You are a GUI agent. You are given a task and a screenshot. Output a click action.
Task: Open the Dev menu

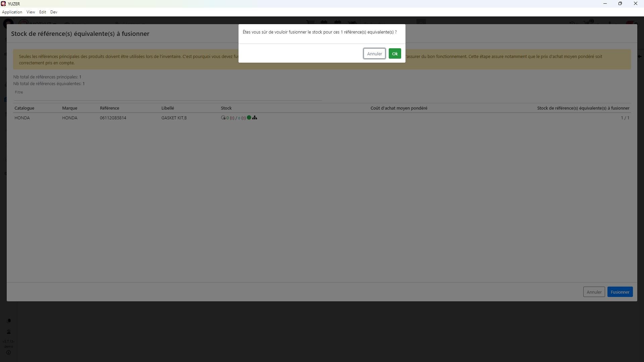tap(54, 12)
